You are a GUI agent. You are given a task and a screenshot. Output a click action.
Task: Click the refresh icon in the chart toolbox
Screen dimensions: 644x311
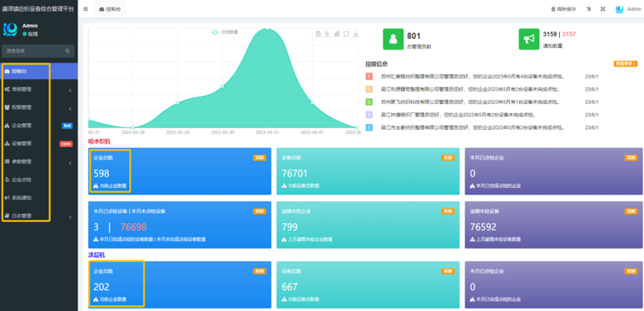tap(346, 34)
